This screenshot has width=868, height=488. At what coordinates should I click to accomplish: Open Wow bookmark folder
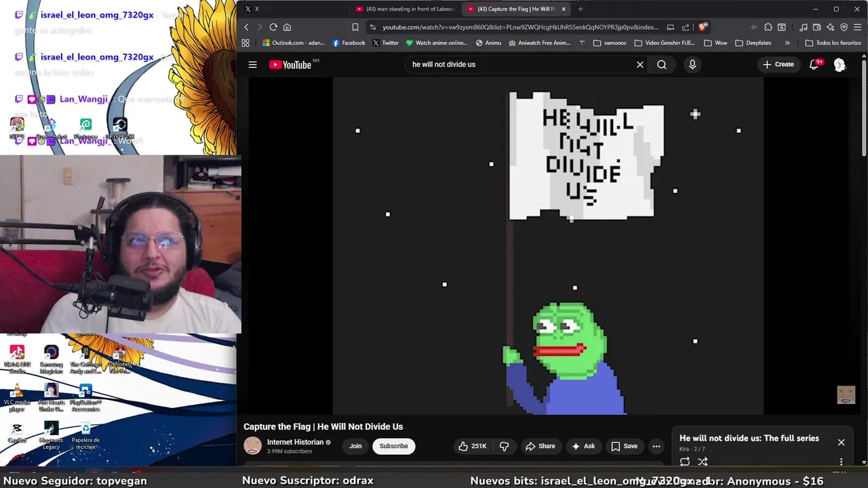click(715, 43)
